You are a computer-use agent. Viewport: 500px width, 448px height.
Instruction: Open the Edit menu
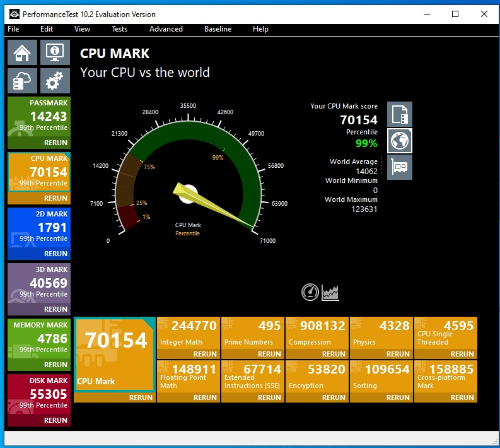point(47,29)
